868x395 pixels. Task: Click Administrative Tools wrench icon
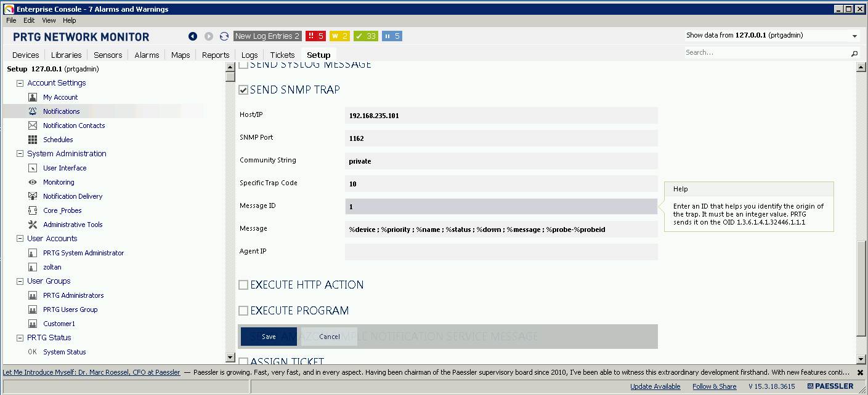point(33,225)
